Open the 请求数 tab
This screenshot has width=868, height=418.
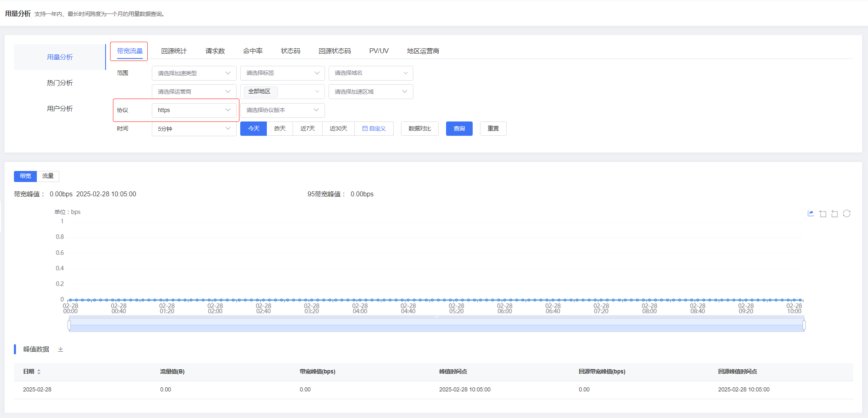click(215, 51)
